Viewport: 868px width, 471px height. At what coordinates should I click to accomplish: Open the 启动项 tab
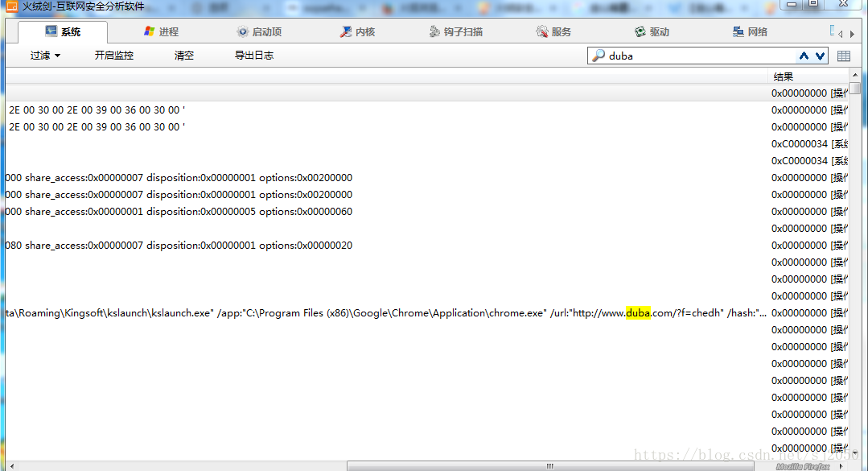tap(259, 31)
